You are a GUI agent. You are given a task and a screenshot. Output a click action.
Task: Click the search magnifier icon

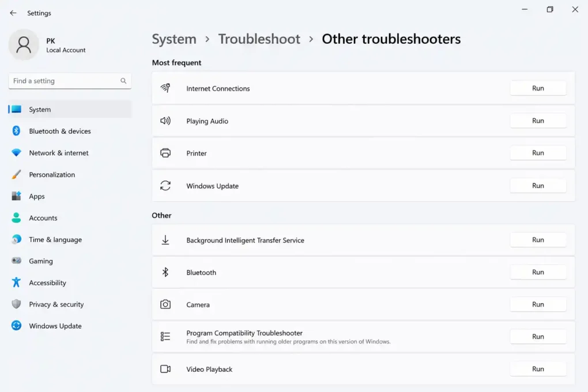click(123, 81)
